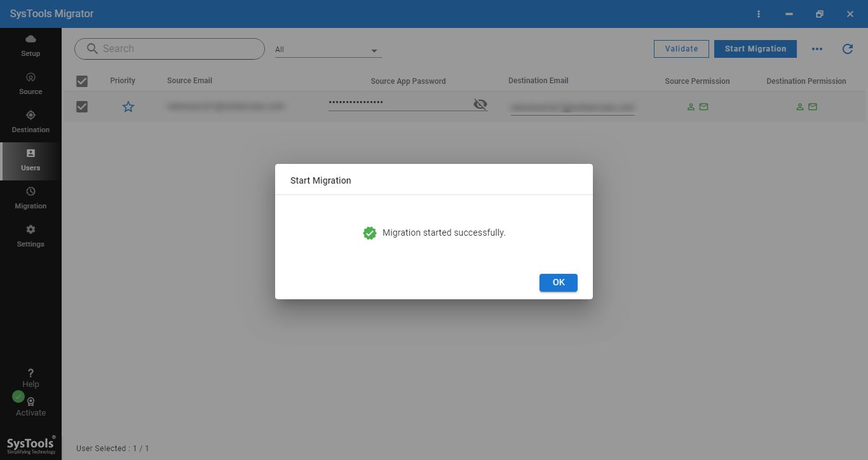The image size is (868, 460).
Task: Open the Activate license option
Action: (30, 405)
